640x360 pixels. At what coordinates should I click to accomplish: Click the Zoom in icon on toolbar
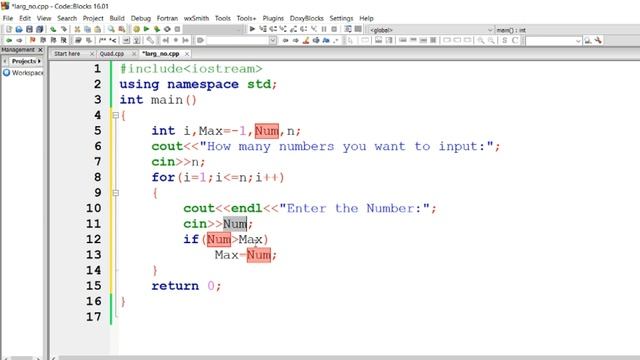coord(481,40)
